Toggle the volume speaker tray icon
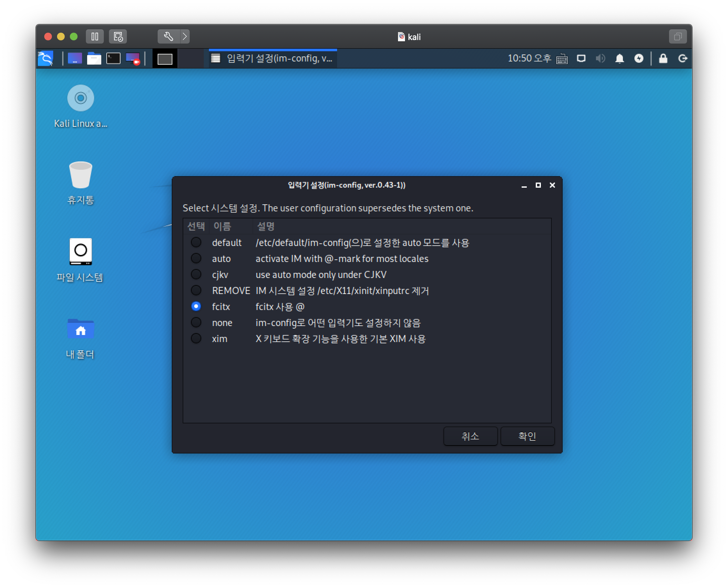The height and width of the screenshot is (588, 728). tap(600, 59)
